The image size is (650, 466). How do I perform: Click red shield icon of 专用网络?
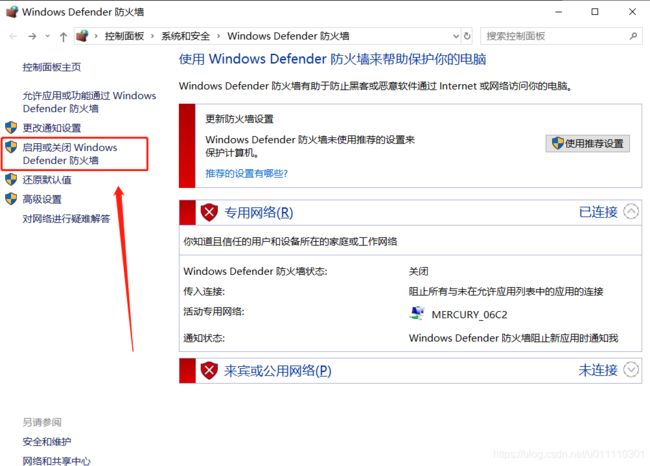(x=209, y=213)
